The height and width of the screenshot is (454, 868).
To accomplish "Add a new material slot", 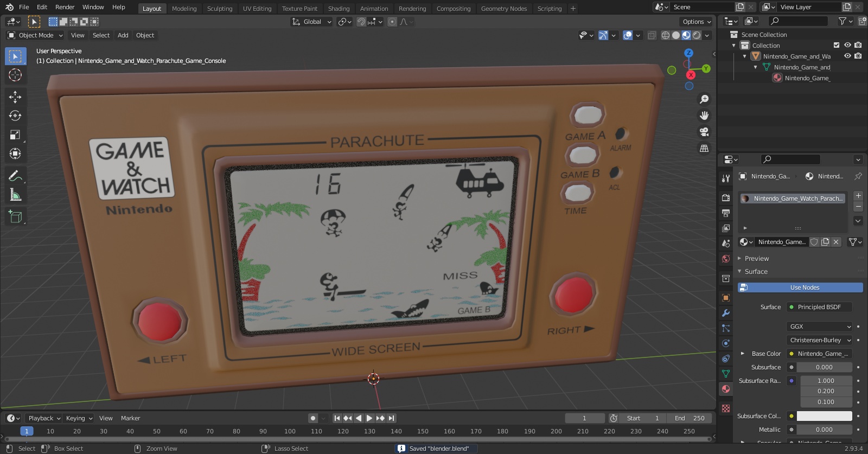I will pyautogui.click(x=858, y=196).
